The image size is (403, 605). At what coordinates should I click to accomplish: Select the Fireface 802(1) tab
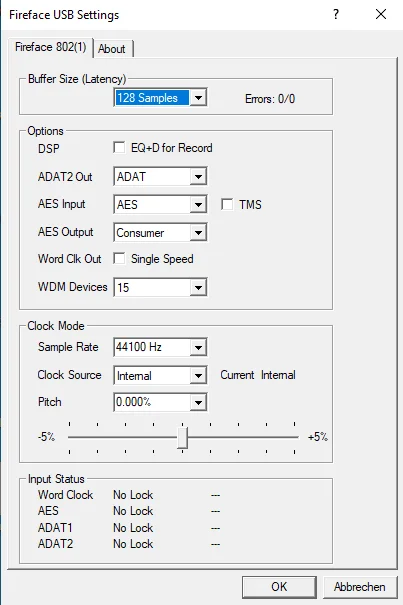(51, 47)
